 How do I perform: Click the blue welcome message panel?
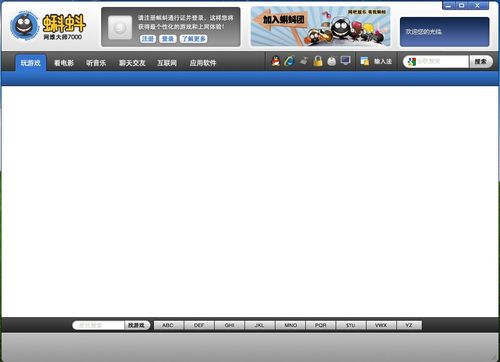[x=444, y=32]
